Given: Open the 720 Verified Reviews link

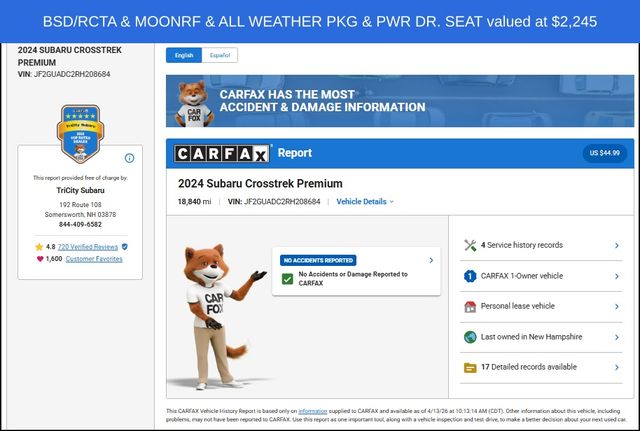Looking at the screenshot, I should (88, 246).
